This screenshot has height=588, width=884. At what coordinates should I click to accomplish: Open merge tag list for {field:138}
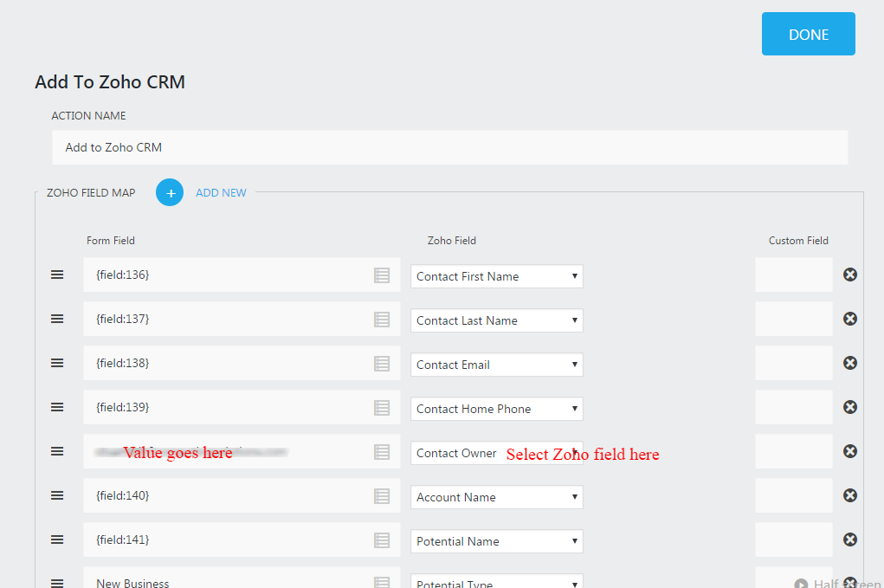[382, 364]
